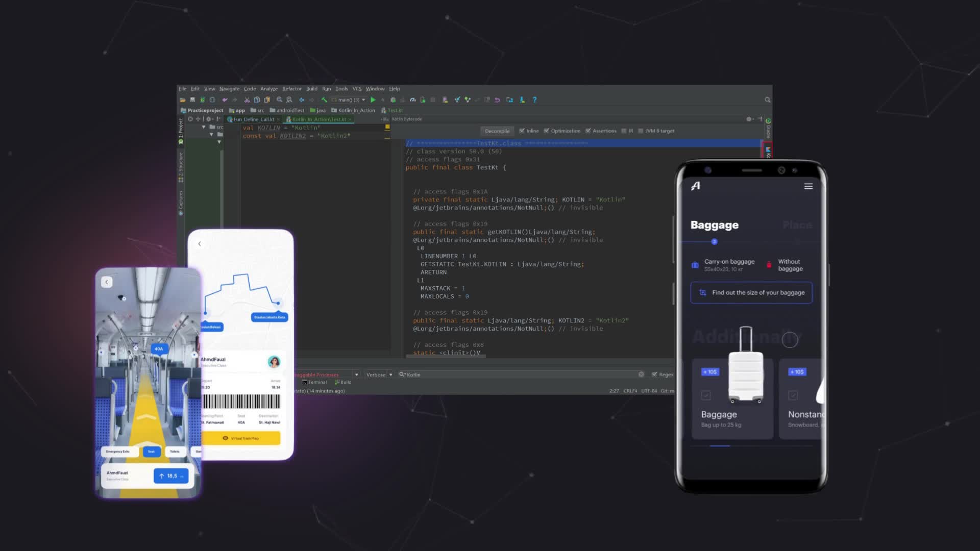Click the Copy toolbar icon
980x551 pixels.
click(257, 100)
